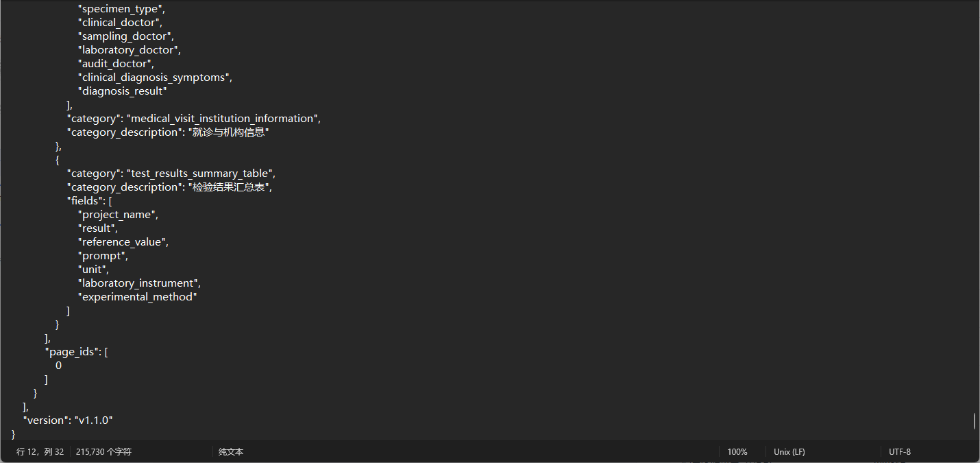
Task: Click the vertical scrollbar thumb
Action: [974, 420]
